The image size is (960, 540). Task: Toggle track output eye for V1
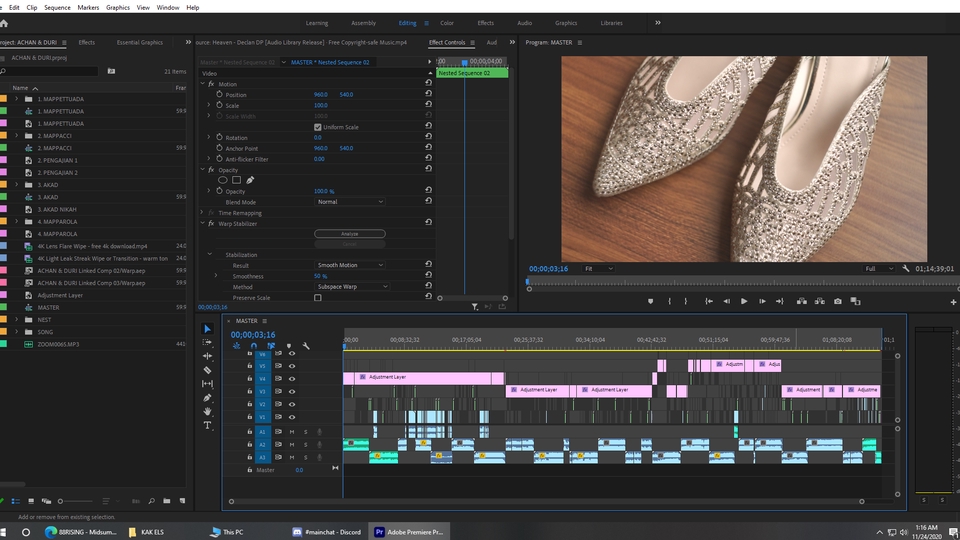click(x=292, y=417)
